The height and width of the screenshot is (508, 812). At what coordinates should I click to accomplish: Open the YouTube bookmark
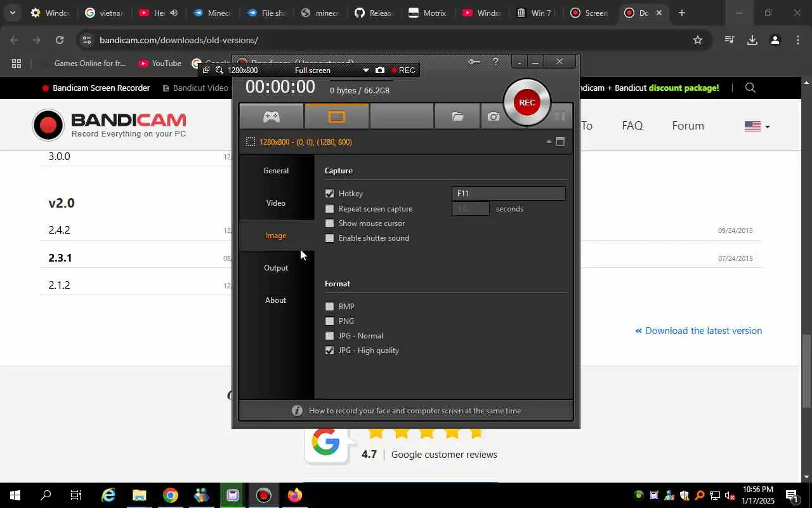pyautogui.click(x=160, y=63)
